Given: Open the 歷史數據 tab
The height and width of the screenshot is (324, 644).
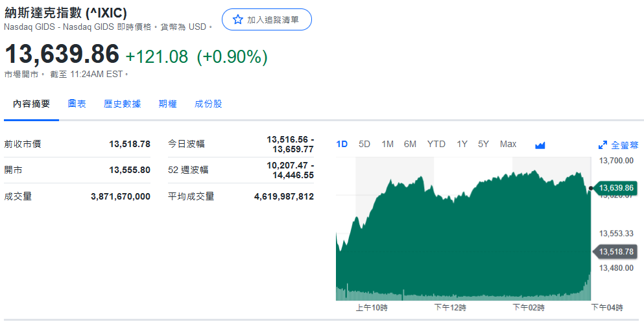Looking at the screenshot, I should coord(122,104).
